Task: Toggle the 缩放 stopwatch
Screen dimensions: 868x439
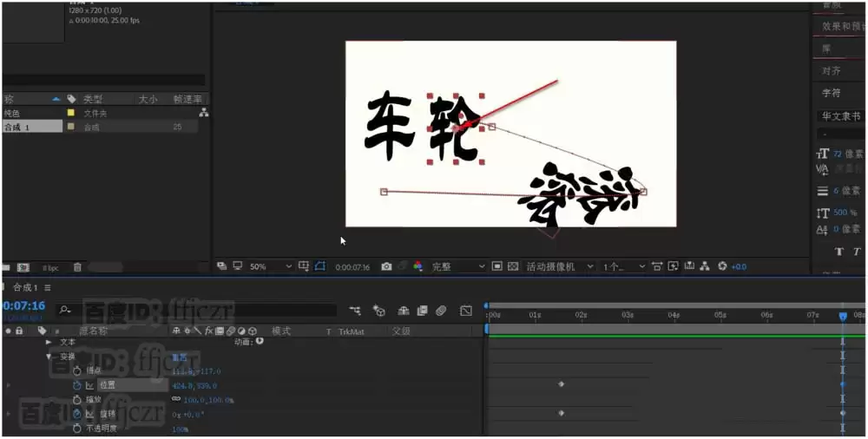Action: tap(77, 400)
